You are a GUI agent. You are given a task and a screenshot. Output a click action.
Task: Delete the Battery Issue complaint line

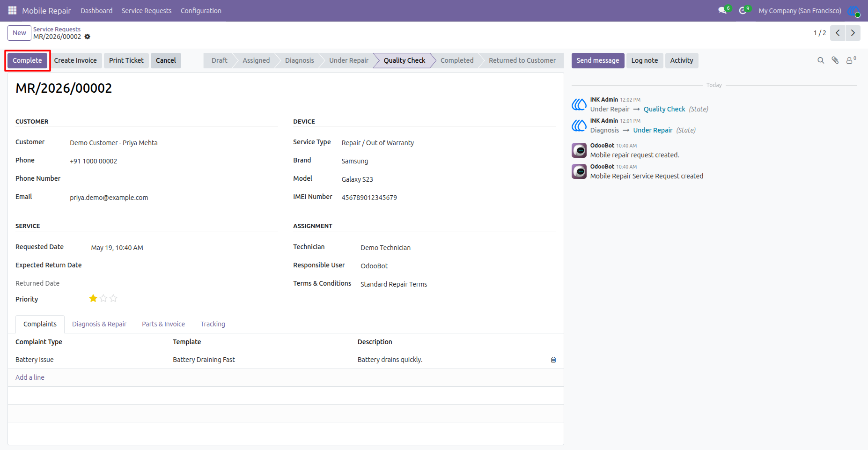[553, 360]
